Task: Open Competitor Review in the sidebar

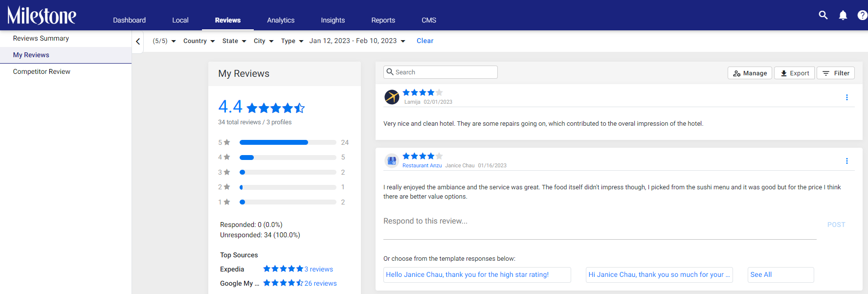Action: (66, 71)
